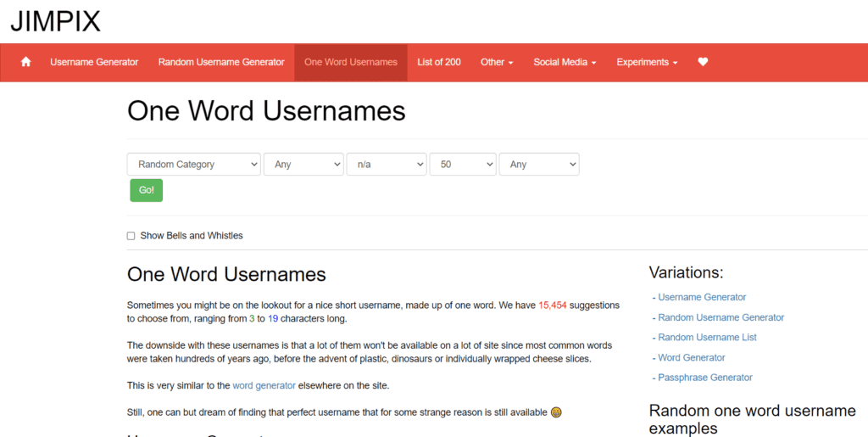Open the Username Generator nav item
Viewport: 868px width, 437px height.
[94, 62]
